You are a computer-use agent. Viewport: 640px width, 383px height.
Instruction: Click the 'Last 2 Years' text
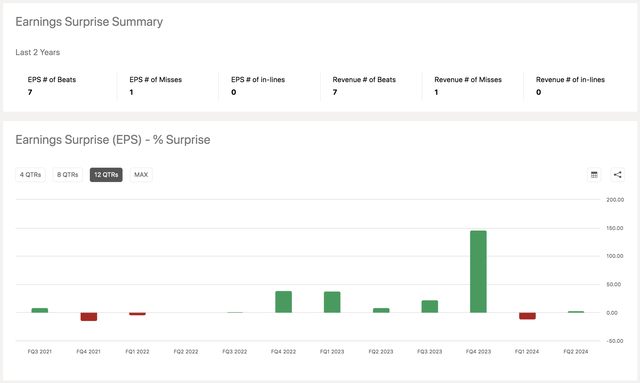(x=38, y=52)
